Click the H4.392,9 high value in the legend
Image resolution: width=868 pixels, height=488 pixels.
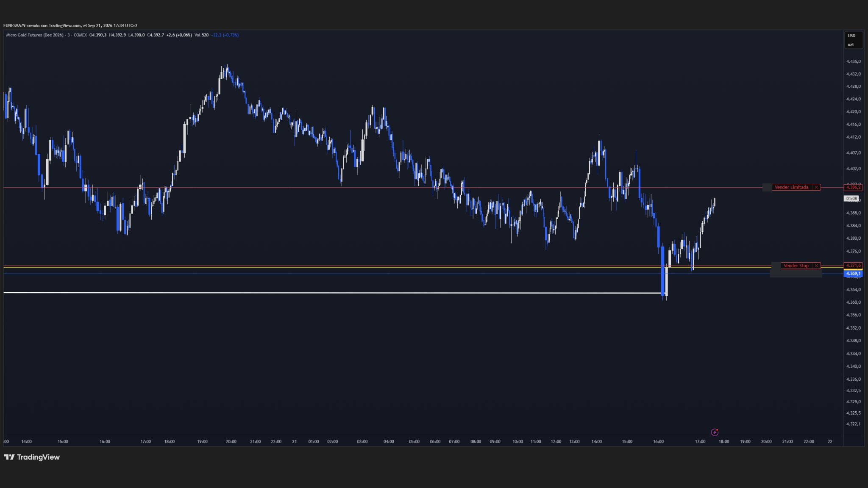pyautogui.click(x=117, y=35)
